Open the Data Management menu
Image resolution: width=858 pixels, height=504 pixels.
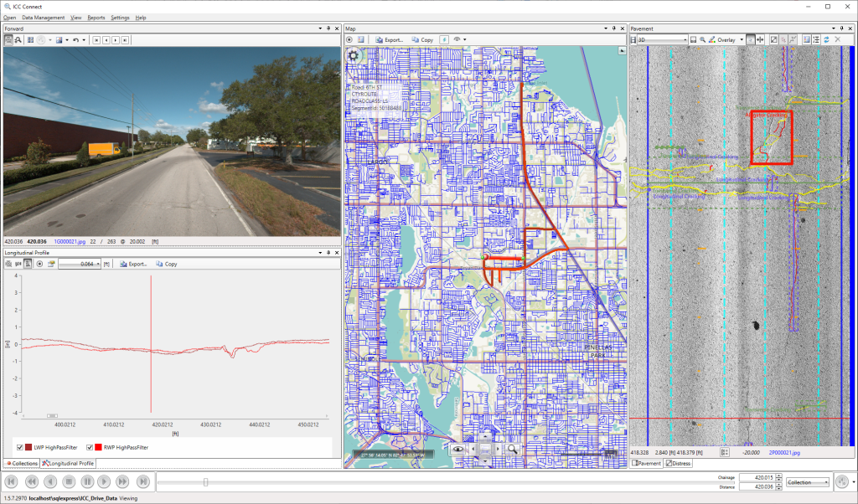[43, 17]
